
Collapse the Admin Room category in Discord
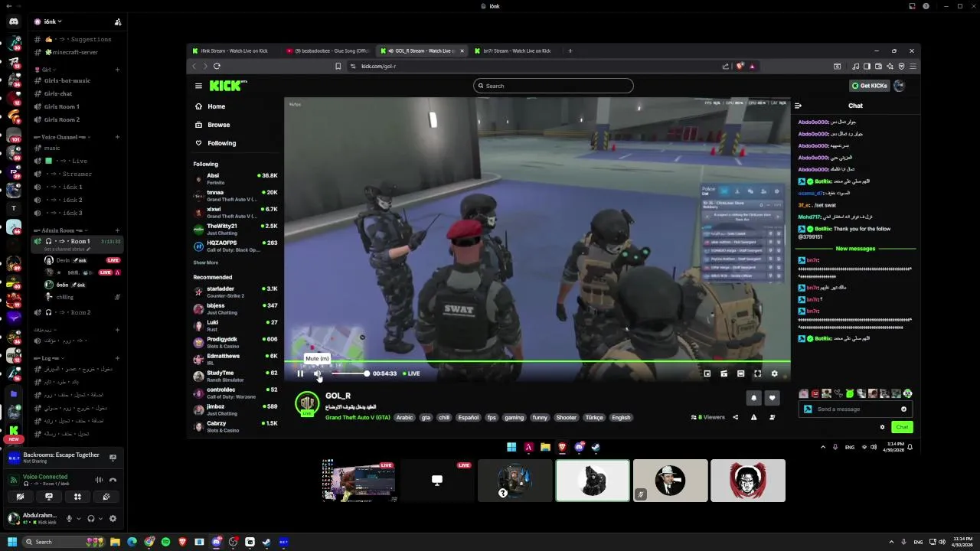[61, 230]
